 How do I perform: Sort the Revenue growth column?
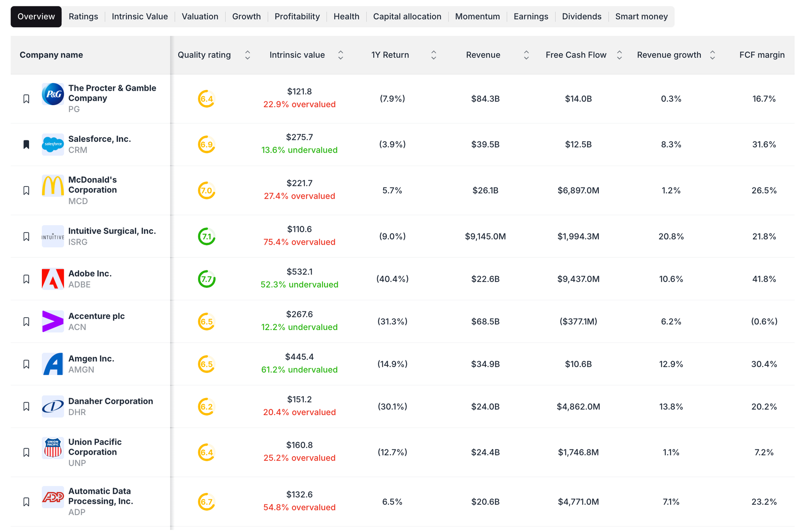pos(713,55)
